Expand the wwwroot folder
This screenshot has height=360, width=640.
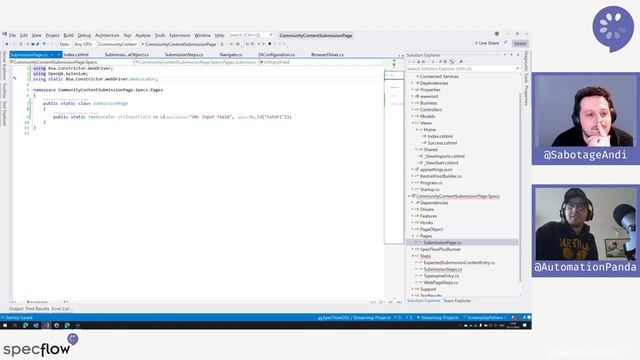point(412,96)
